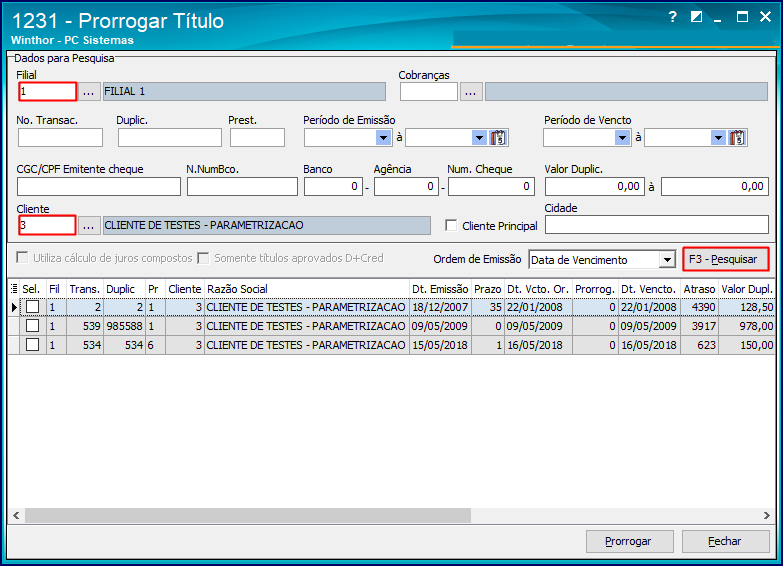
Task: Select emission date 18/12/2007 cell
Action: coord(440,307)
